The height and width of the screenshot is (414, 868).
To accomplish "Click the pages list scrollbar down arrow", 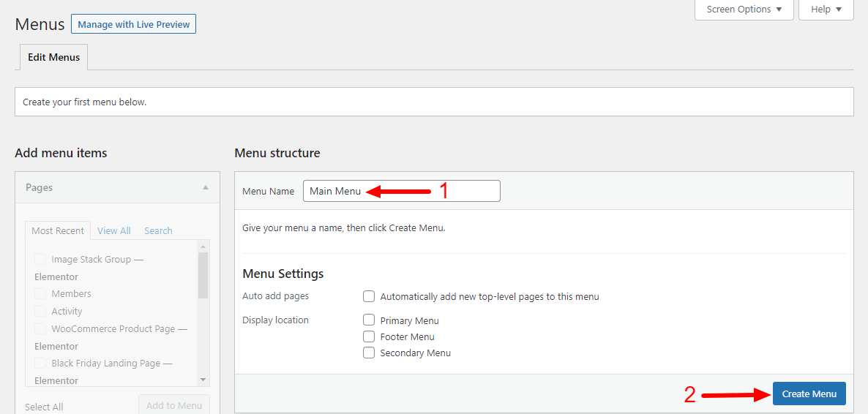I will [x=203, y=380].
